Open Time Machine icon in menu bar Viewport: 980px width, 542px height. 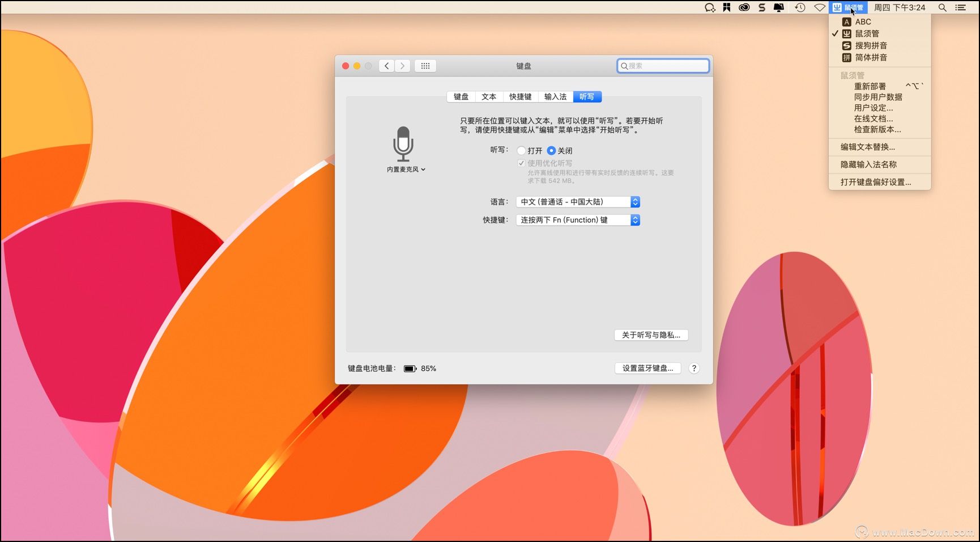(800, 7)
